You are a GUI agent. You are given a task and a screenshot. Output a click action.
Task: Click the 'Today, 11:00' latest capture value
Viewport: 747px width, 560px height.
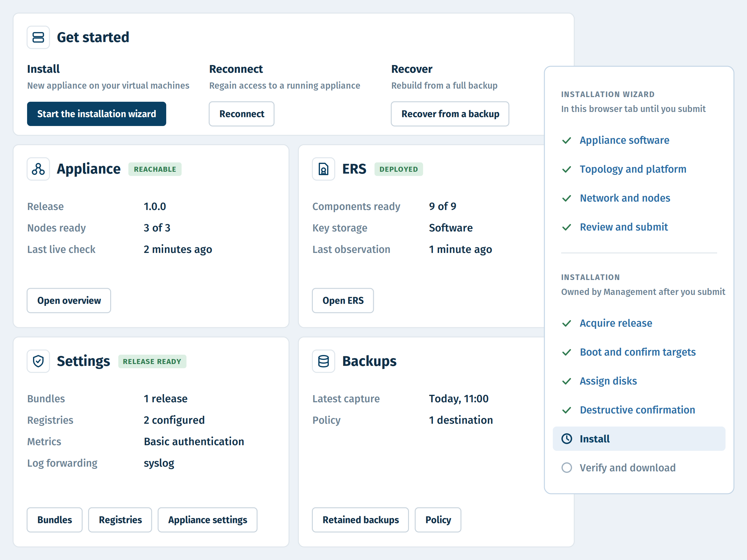coord(458,399)
